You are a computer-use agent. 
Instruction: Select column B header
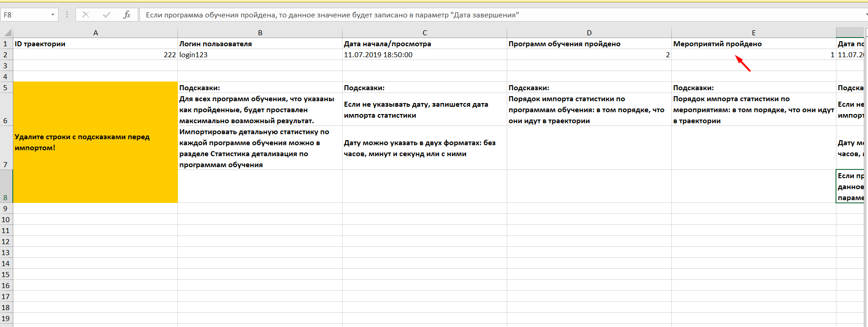[260, 33]
